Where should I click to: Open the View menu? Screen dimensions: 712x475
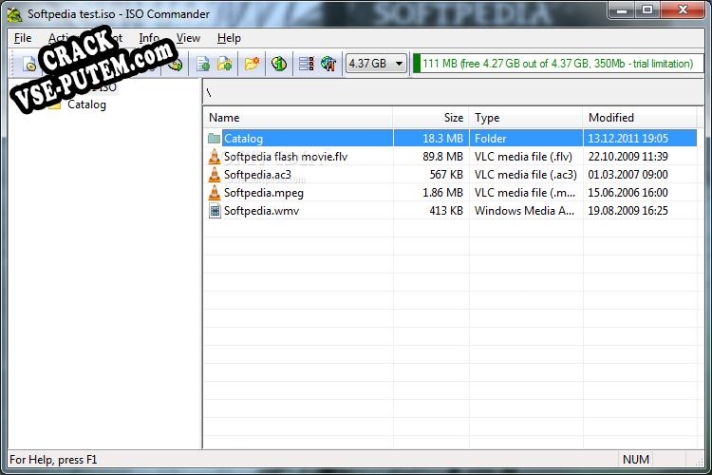coord(188,38)
